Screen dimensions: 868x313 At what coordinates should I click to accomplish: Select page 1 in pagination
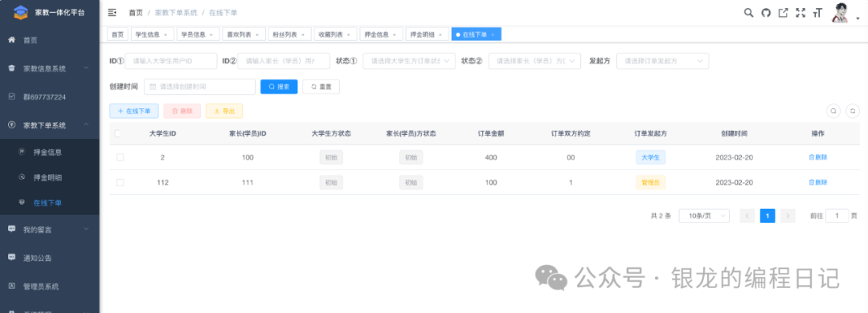[768, 216]
